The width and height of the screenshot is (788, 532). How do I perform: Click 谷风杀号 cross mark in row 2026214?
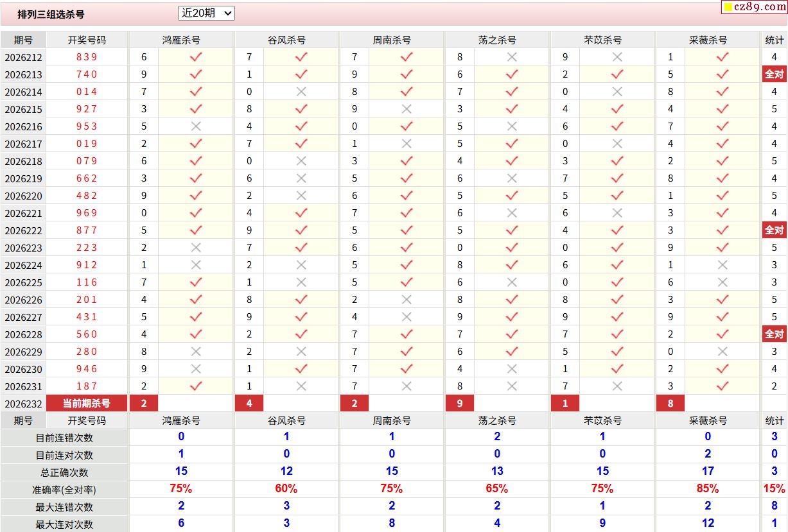pos(301,91)
